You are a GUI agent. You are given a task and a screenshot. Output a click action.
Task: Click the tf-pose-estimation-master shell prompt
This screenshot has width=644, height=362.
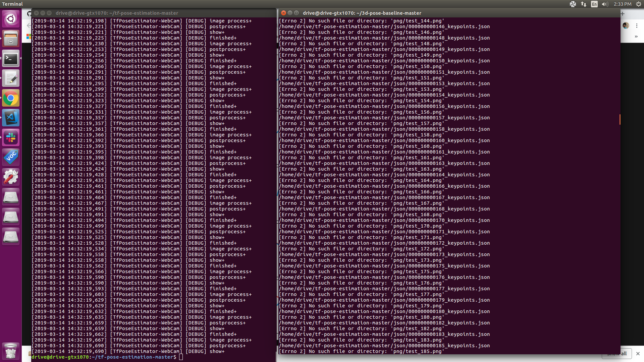tap(104, 357)
